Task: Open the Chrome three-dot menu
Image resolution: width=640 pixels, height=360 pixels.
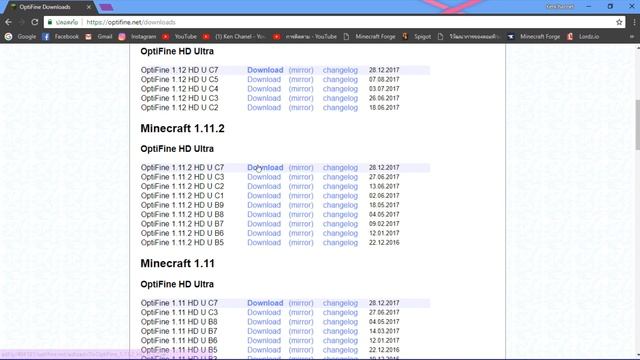Action: (634, 22)
